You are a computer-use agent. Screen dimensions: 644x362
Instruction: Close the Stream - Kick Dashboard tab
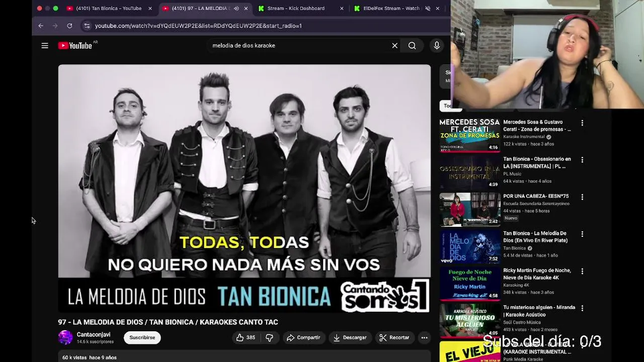(x=342, y=9)
